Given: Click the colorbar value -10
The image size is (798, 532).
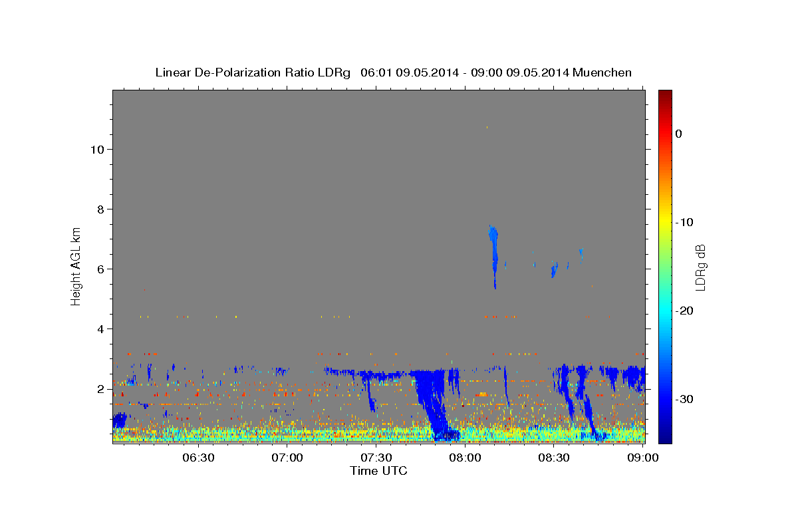Looking at the screenshot, I should point(683,222).
